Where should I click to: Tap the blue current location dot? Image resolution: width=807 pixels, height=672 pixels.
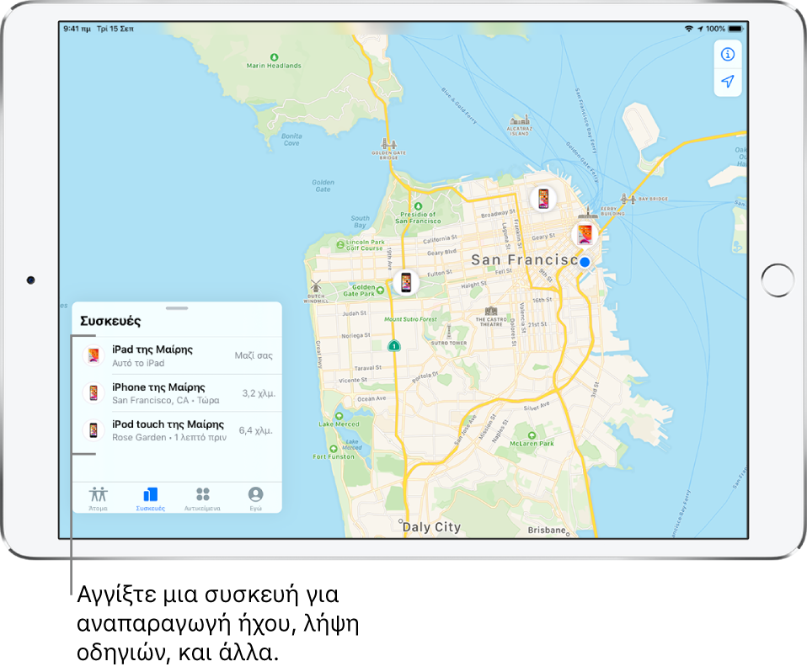(x=585, y=263)
